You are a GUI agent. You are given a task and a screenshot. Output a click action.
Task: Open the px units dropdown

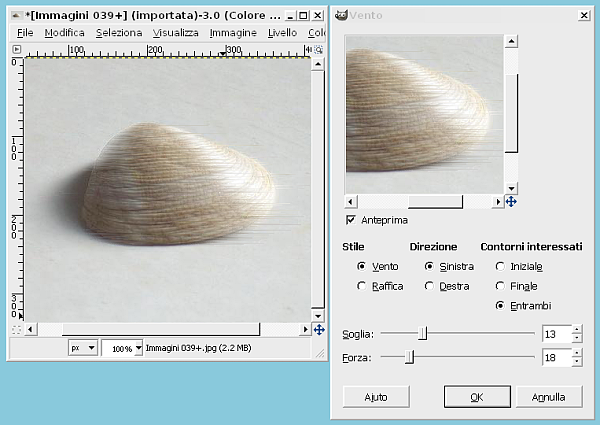click(82, 348)
